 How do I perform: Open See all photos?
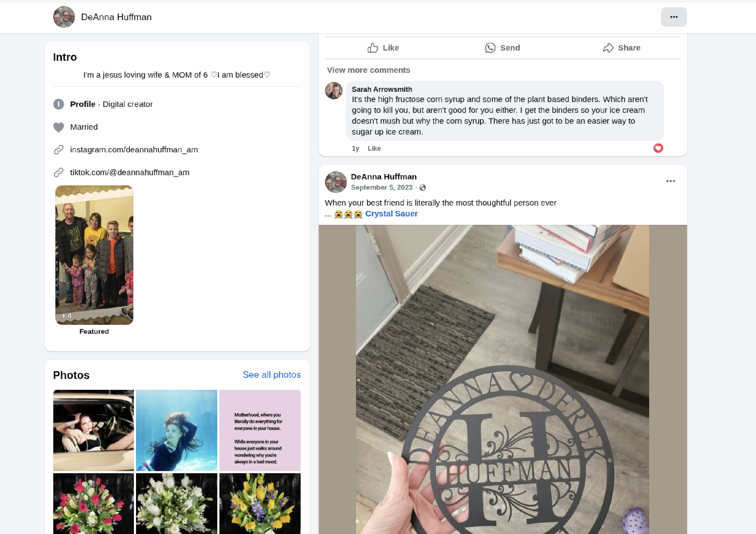[272, 374]
